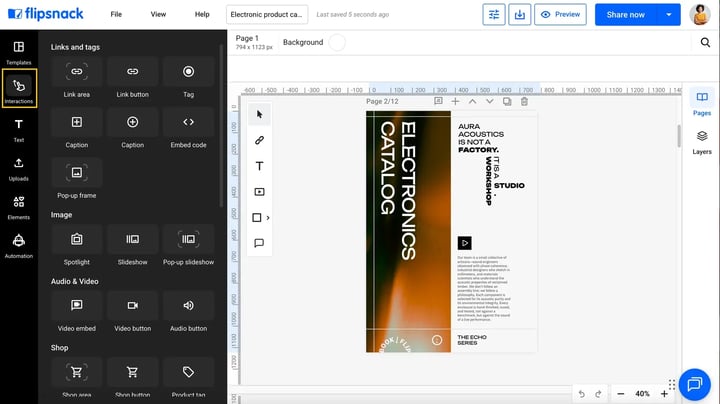Zoom in with the plus button

point(664,394)
